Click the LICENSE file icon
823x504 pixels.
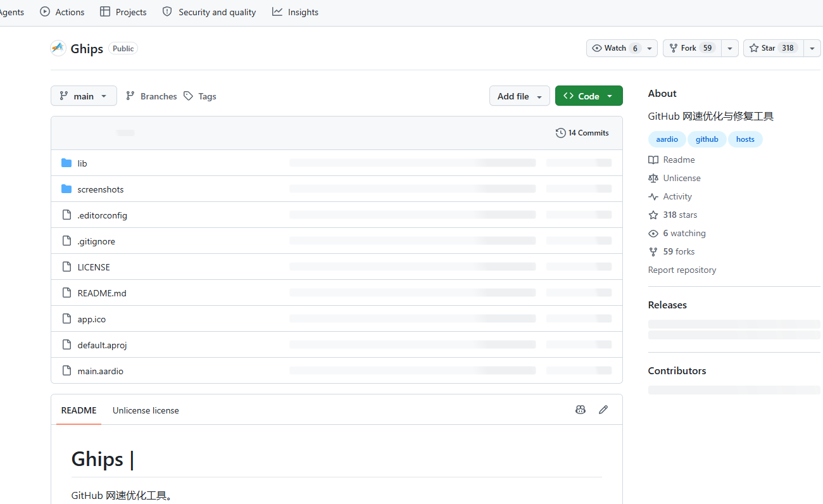[x=66, y=267]
